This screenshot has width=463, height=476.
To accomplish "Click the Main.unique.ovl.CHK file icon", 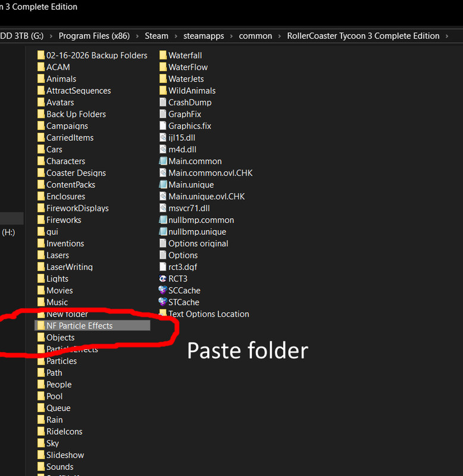I will (163, 196).
